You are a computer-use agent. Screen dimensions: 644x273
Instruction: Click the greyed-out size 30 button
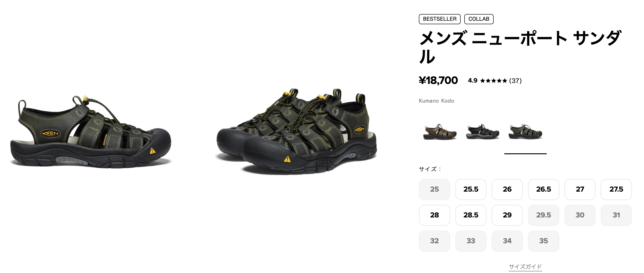[580, 215]
